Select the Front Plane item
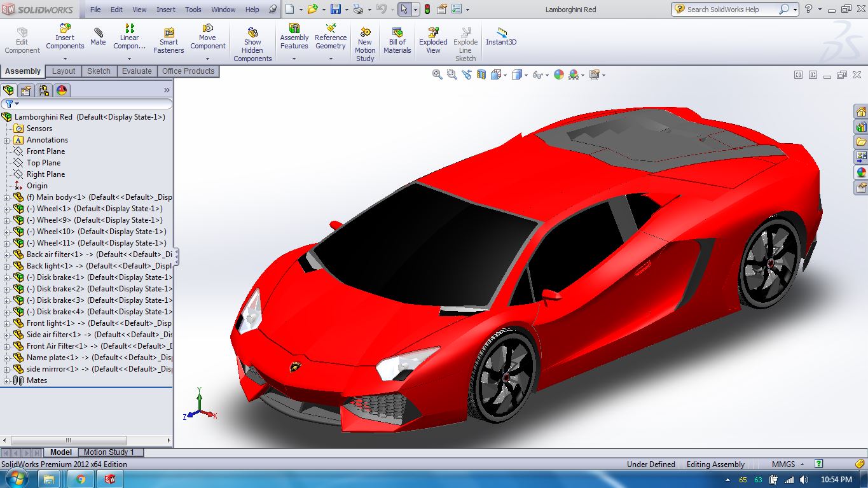 (46, 151)
